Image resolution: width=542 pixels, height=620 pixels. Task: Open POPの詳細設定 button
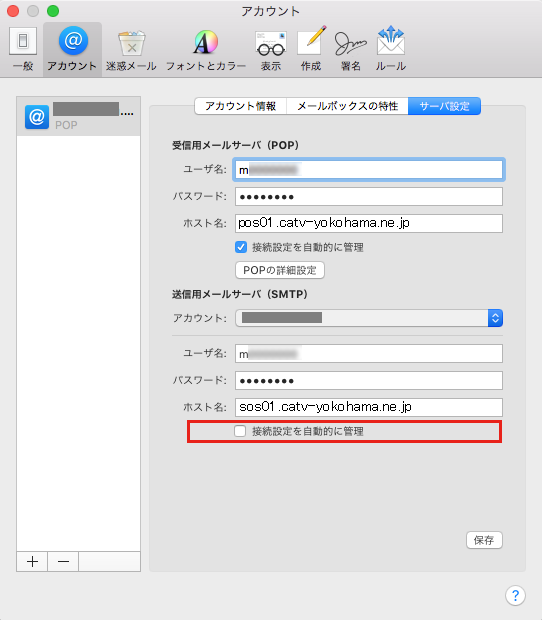pos(280,270)
